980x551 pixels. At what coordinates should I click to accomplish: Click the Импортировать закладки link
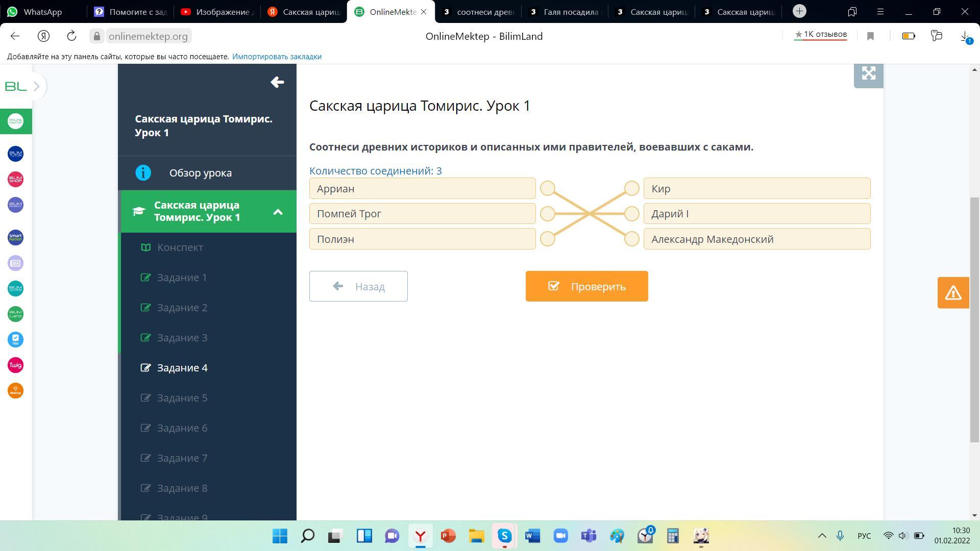pyautogui.click(x=277, y=57)
